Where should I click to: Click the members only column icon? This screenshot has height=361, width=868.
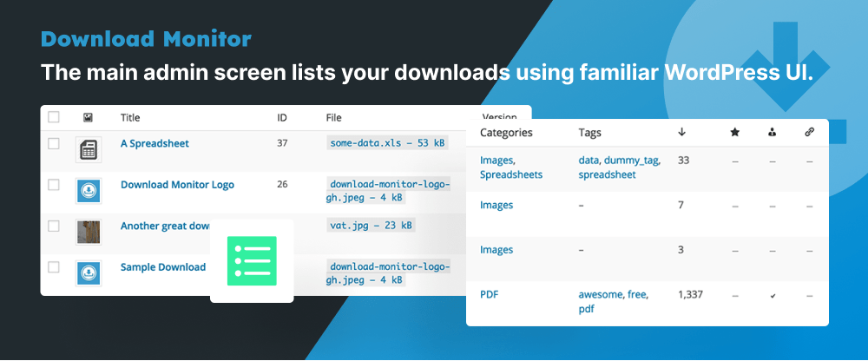(x=773, y=132)
